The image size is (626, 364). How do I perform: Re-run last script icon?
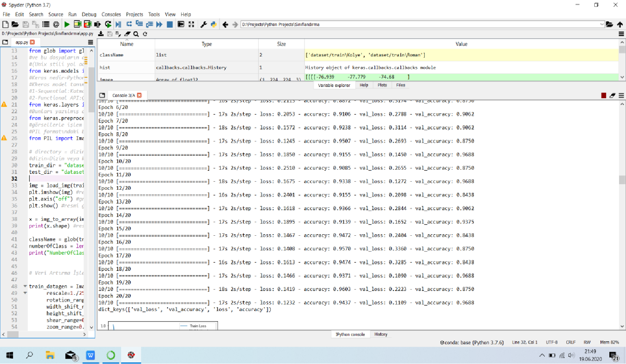click(x=108, y=24)
